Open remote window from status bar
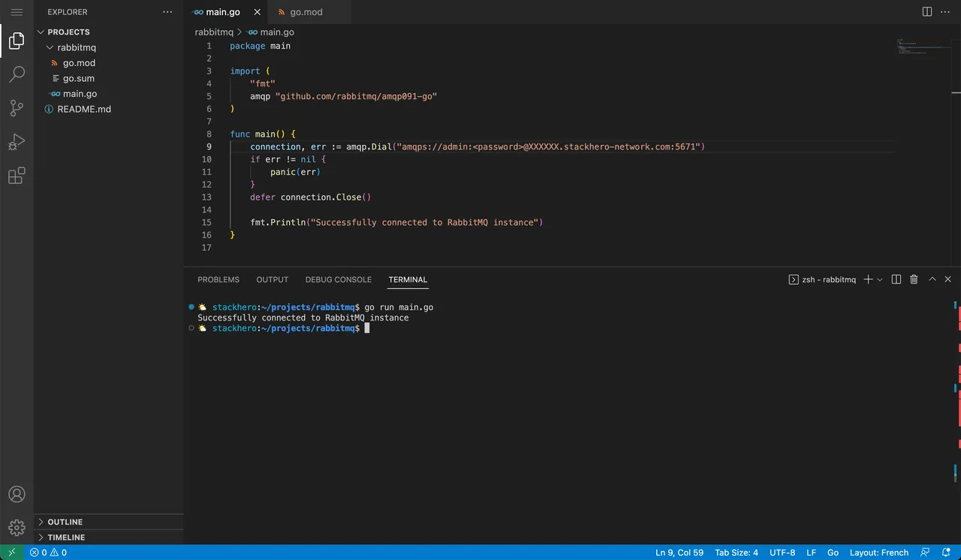961x560 pixels. (x=12, y=552)
